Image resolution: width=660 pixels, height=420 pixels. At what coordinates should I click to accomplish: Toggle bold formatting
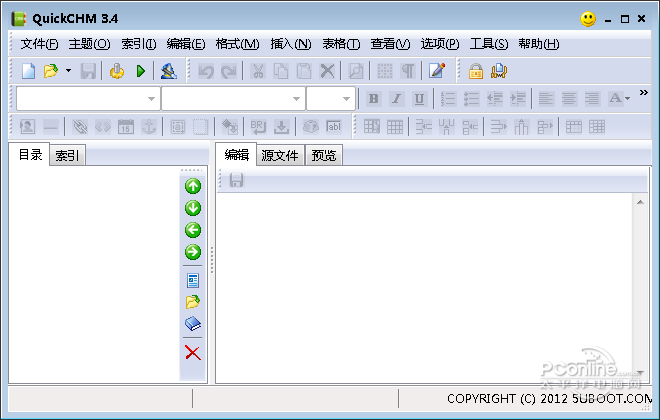pyautogui.click(x=373, y=99)
